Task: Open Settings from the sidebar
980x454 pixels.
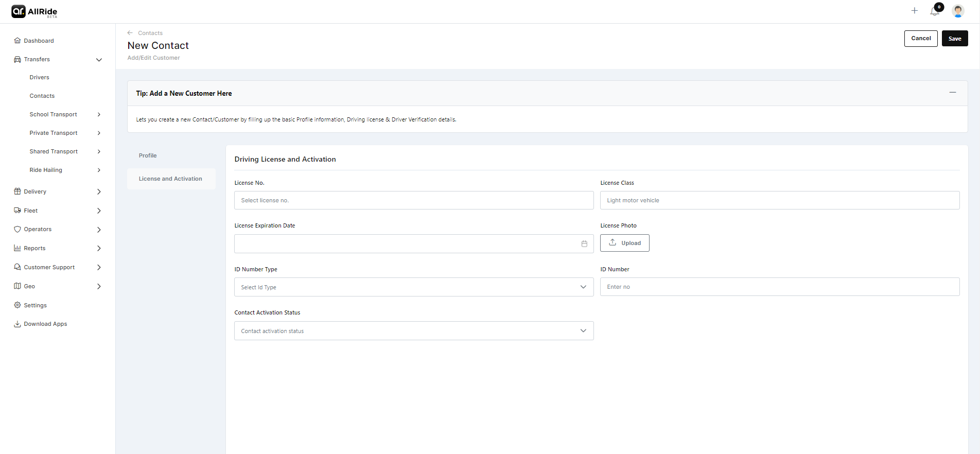Action: click(x=35, y=305)
